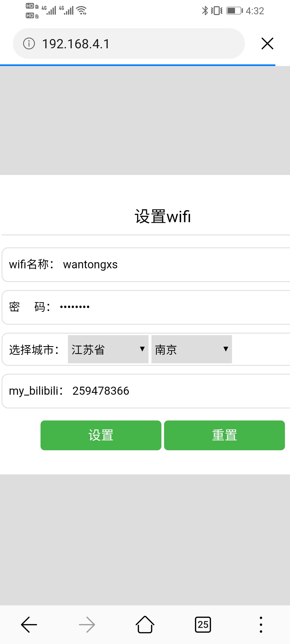The height and width of the screenshot is (644, 290).
Task: Tap the battery indicator in status bar
Action: coord(234,11)
